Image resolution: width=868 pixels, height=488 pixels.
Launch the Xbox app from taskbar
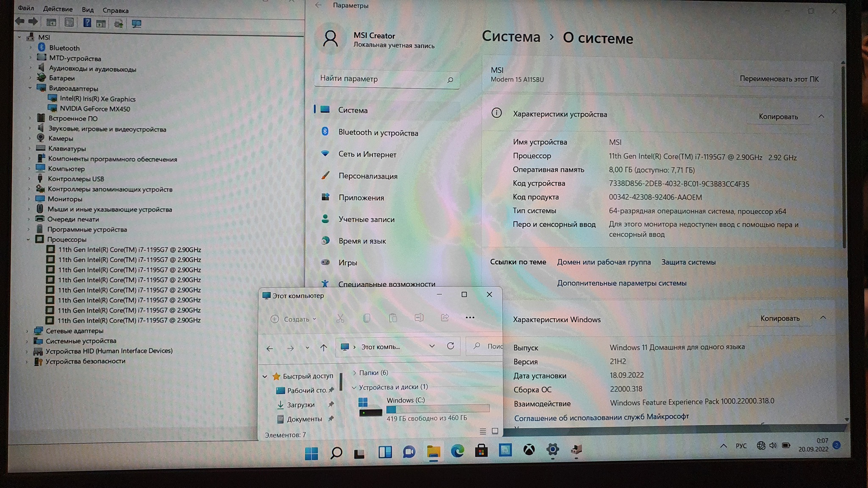[529, 450]
